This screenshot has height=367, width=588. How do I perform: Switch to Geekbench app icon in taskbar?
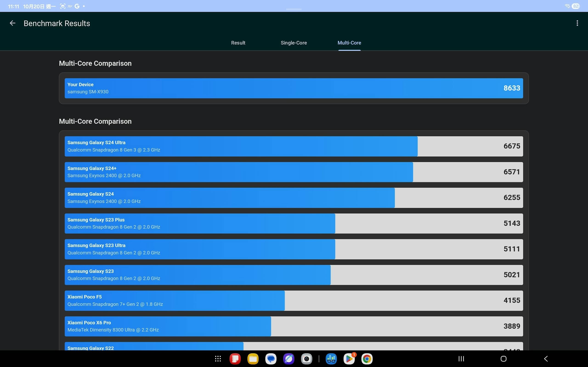point(331,359)
